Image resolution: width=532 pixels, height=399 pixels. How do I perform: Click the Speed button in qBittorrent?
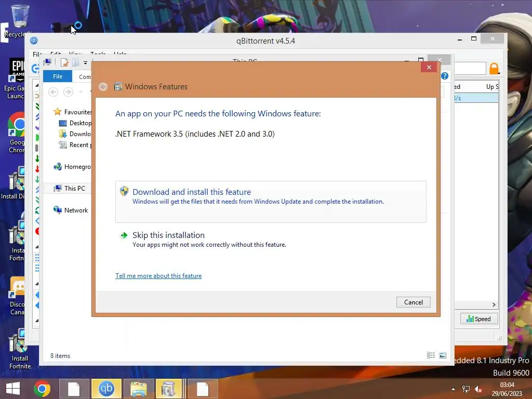click(x=478, y=319)
